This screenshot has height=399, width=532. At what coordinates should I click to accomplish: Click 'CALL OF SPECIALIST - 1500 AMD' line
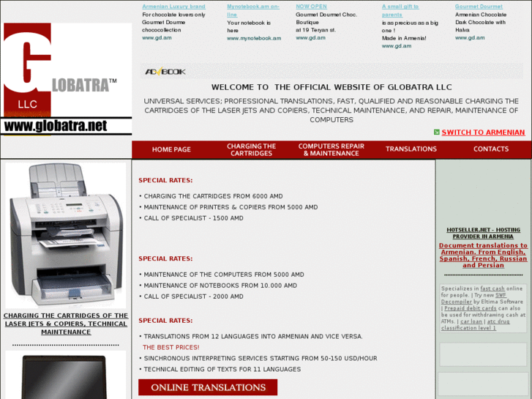[x=193, y=218]
